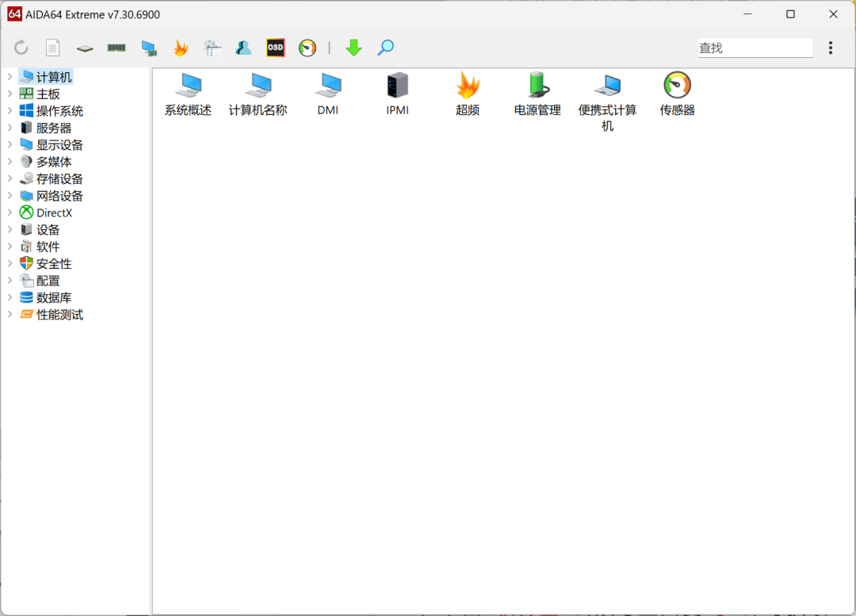This screenshot has height=616, width=856.
Task: Select 存储设备 in the tree
Action: click(x=52, y=178)
